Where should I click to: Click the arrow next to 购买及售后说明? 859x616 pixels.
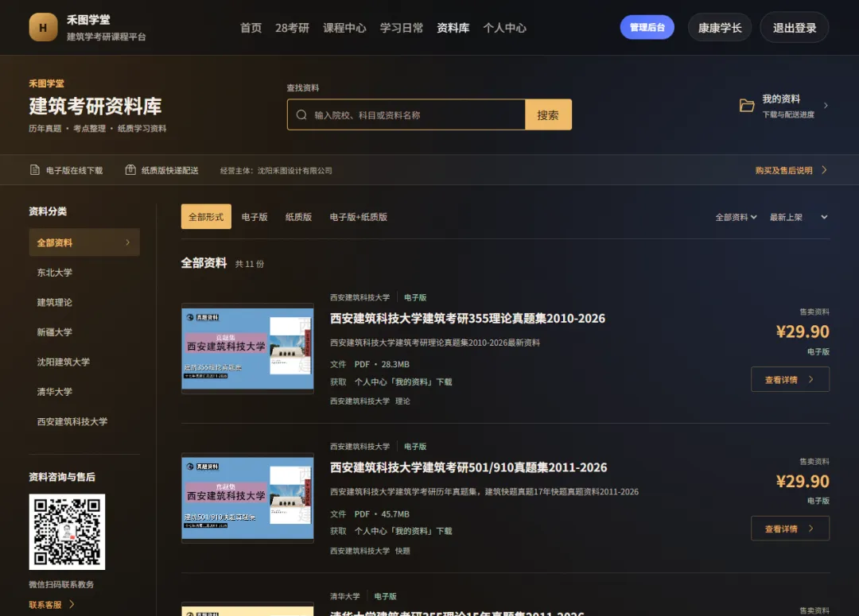point(824,170)
